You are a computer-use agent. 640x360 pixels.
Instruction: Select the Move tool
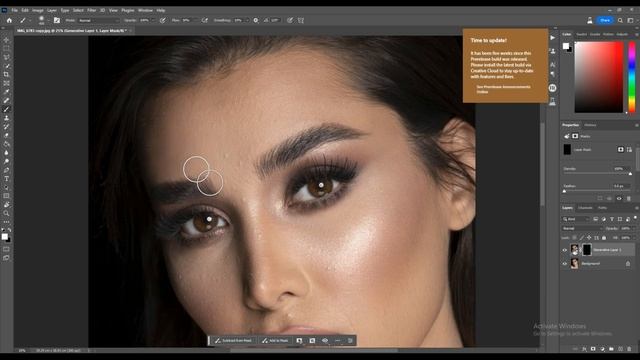click(x=7, y=40)
